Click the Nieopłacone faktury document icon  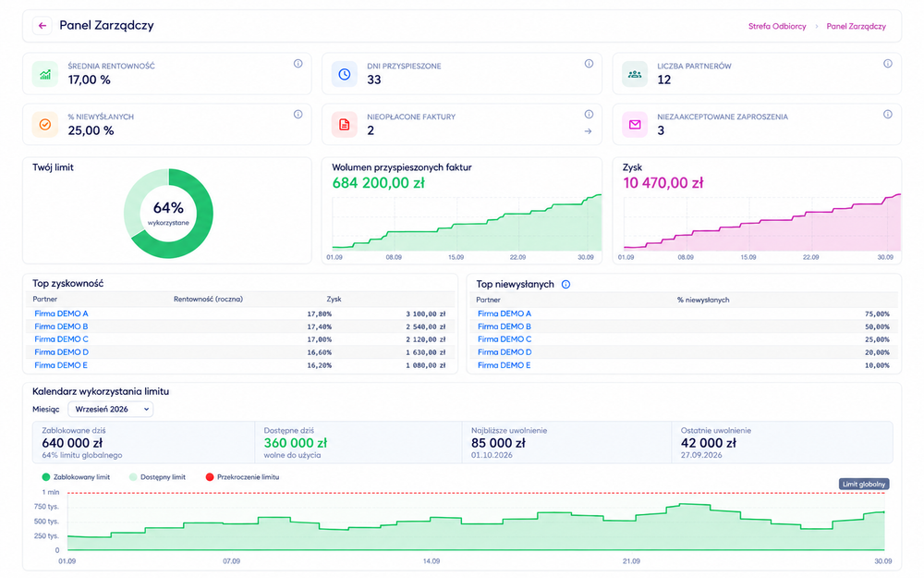344,125
